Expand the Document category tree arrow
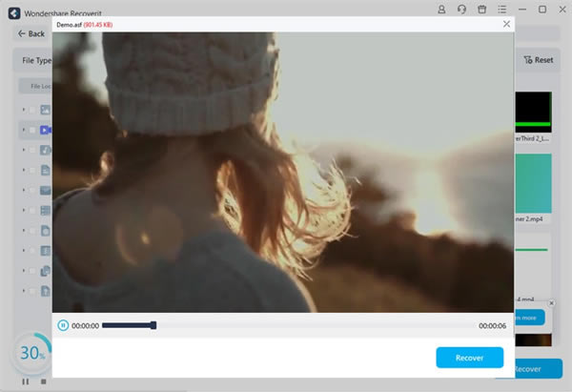The height and width of the screenshot is (392, 572). 24,170
